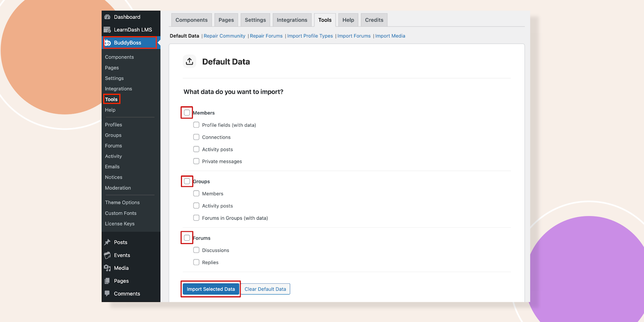Check Activity posts under Groups
The height and width of the screenshot is (322, 644).
tap(196, 205)
